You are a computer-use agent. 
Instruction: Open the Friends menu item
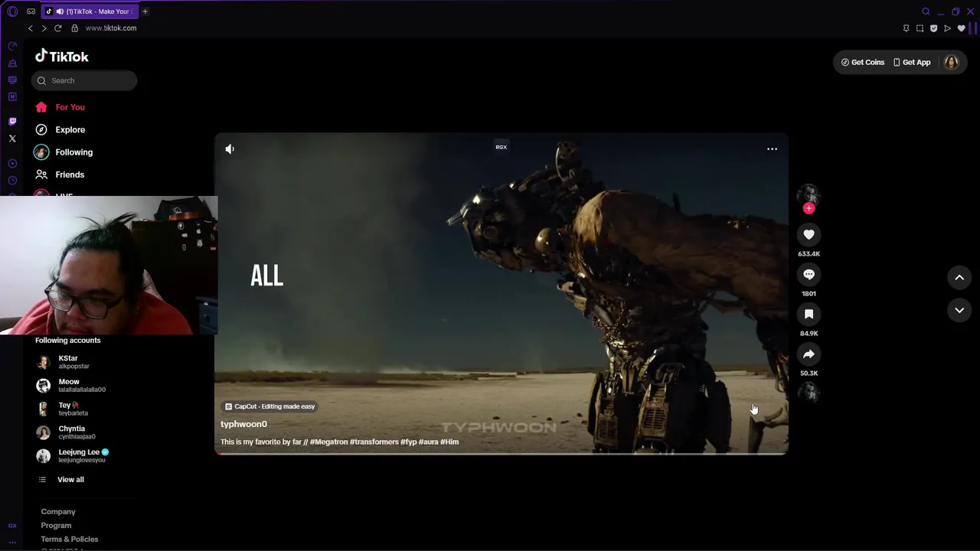(x=70, y=174)
